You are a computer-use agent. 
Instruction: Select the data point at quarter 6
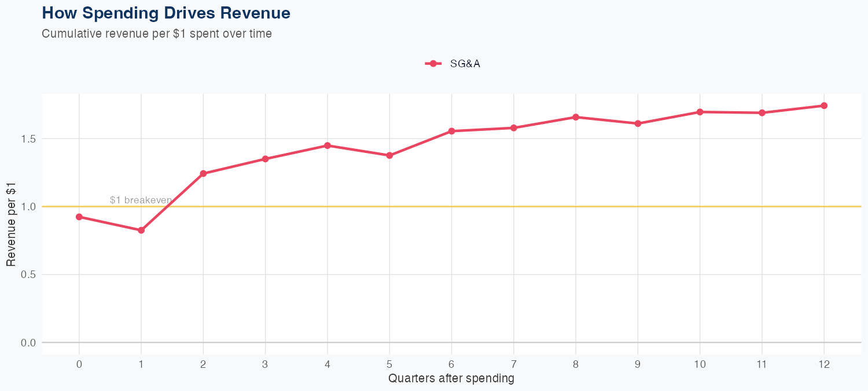[451, 131]
